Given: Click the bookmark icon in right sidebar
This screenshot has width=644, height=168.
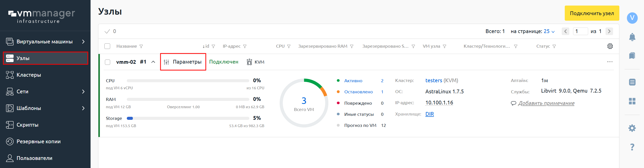Looking at the screenshot, I should point(632,55).
